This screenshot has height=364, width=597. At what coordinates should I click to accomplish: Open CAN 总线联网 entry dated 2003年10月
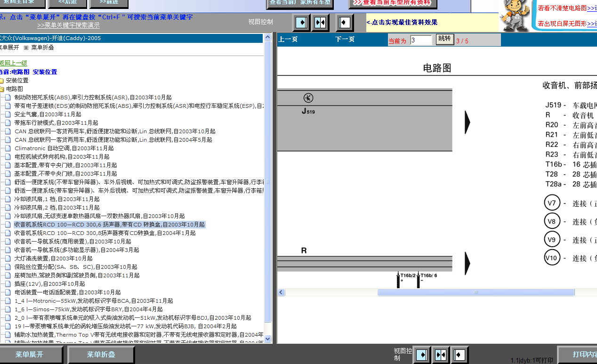115,131
